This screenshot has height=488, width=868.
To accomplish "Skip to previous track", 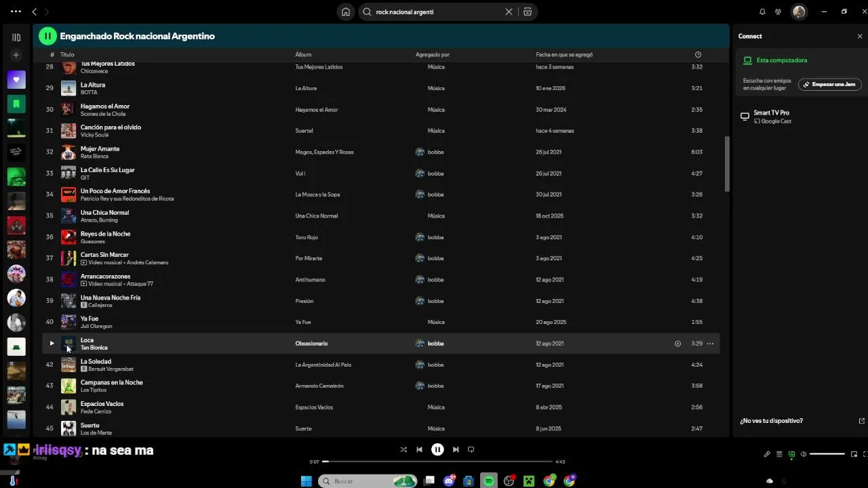I will (x=419, y=449).
